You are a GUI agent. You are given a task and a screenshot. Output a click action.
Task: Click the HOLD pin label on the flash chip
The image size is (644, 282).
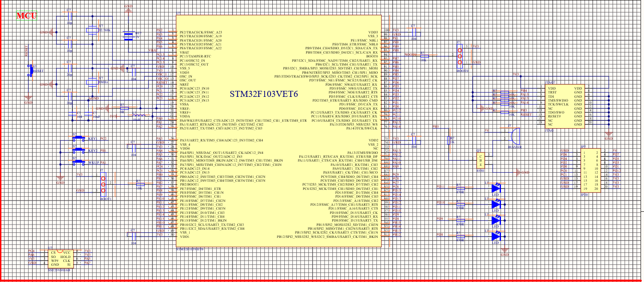[66, 256]
